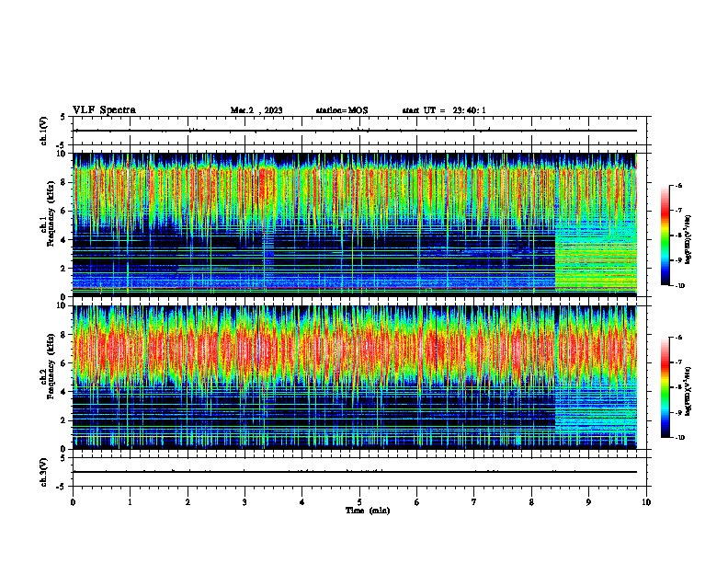Click the "-6" value on ch.1 color bar
The width and height of the screenshot is (728, 563).
[x=678, y=185]
